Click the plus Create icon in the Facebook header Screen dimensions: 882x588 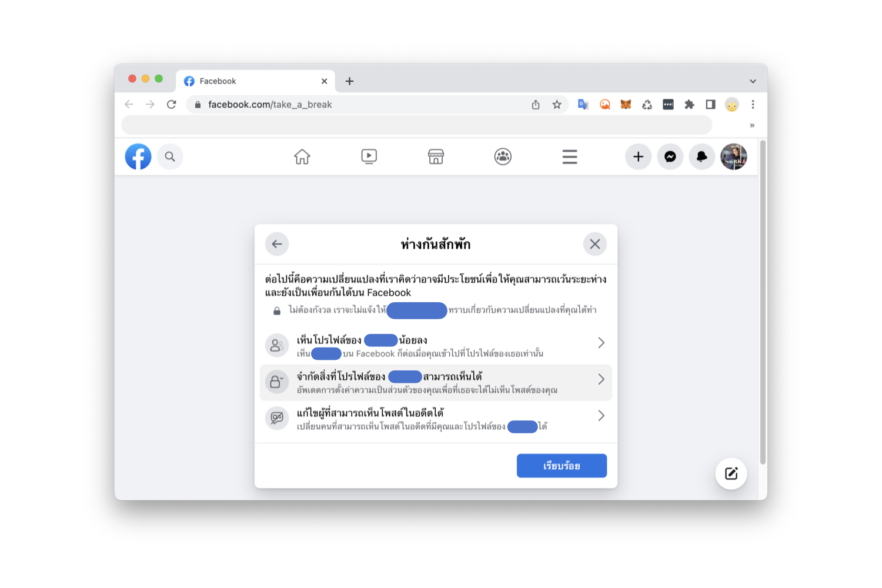tap(638, 156)
